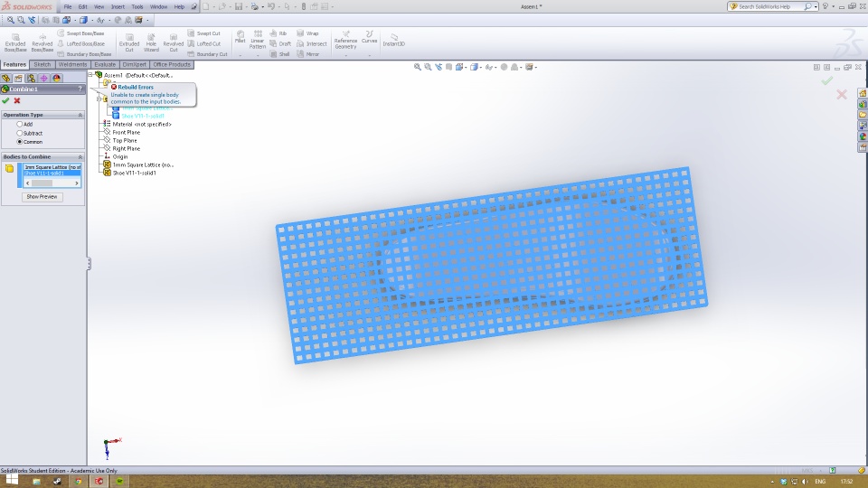Select Origin in feature tree
The image size is (868, 488).
click(120, 156)
